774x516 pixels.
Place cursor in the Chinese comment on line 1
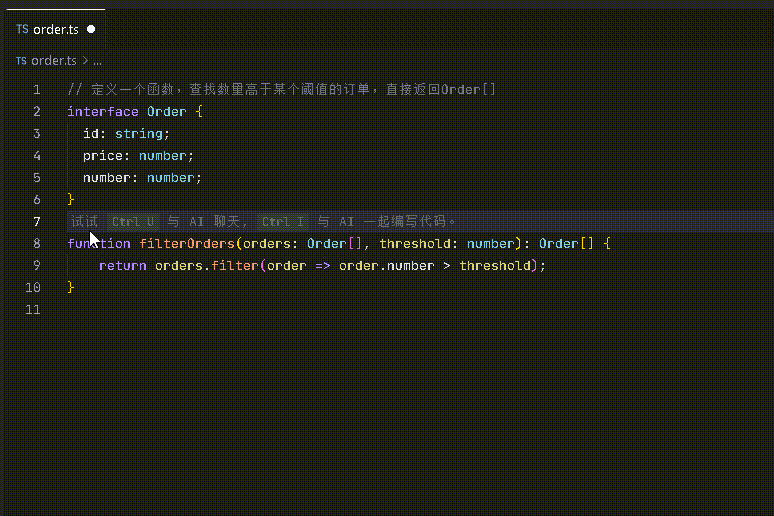click(250, 90)
